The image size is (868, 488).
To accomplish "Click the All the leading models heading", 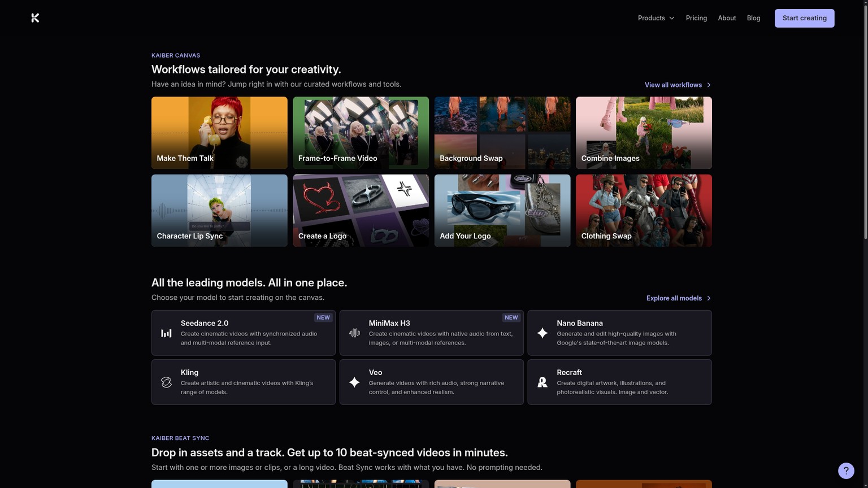I will point(249,282).
